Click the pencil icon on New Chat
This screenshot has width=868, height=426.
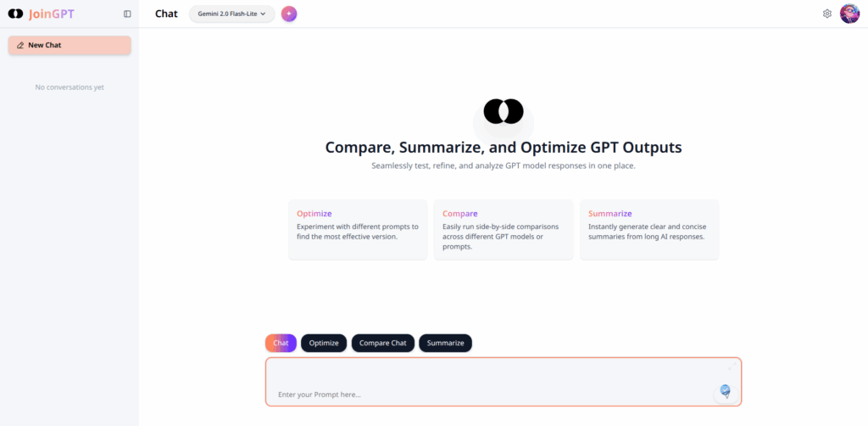coord(20,45)
